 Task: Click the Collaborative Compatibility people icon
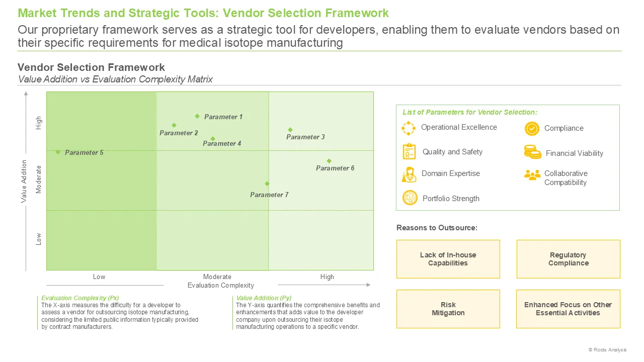[532, 174]
